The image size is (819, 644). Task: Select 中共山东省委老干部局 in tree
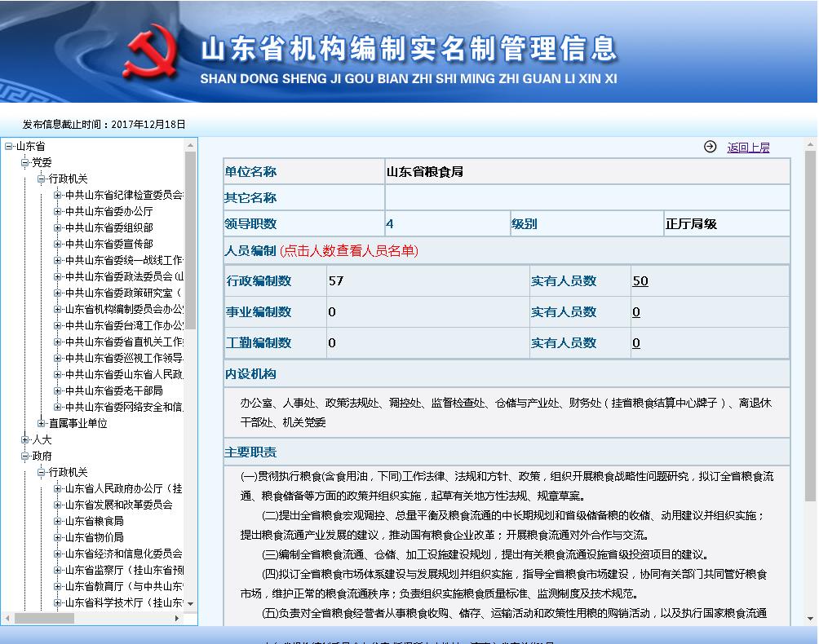pyautogui.click(x=114, y=390)
